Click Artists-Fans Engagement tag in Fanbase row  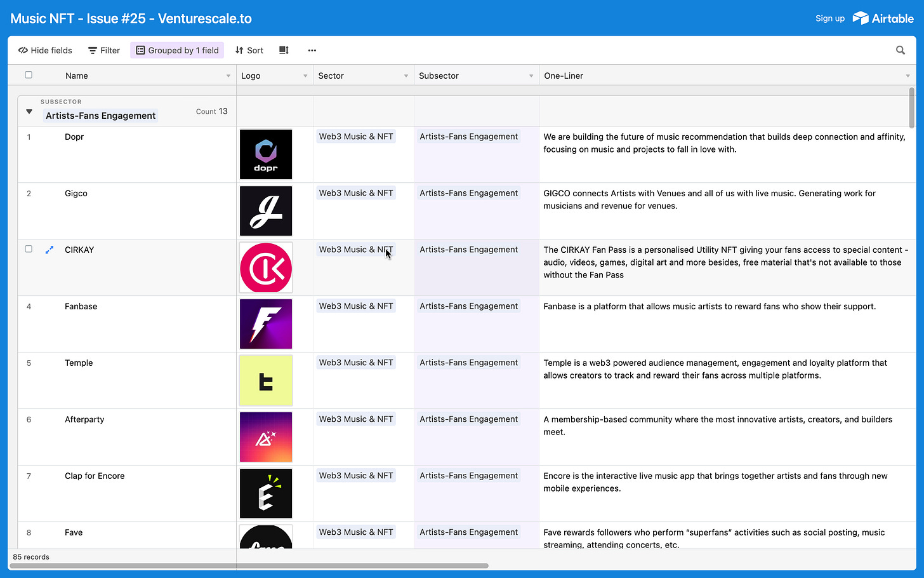469,306
